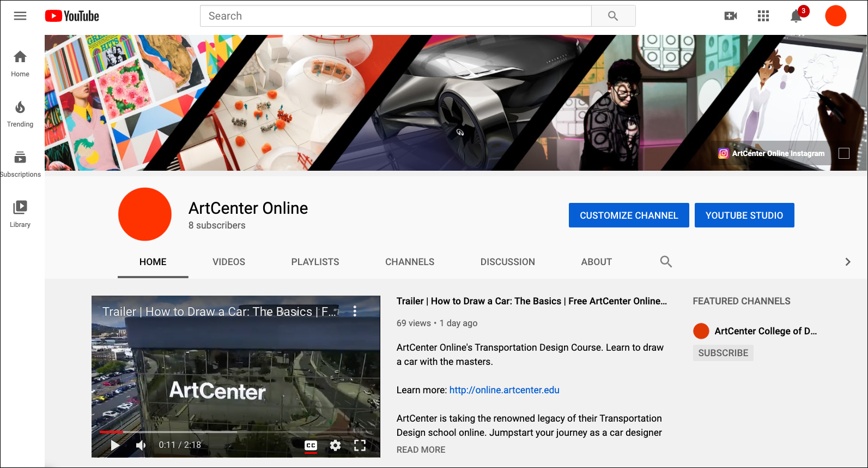868x468 pixels.
Task: Switch to the PLAYLISTS tab
Action: (315, 262)
